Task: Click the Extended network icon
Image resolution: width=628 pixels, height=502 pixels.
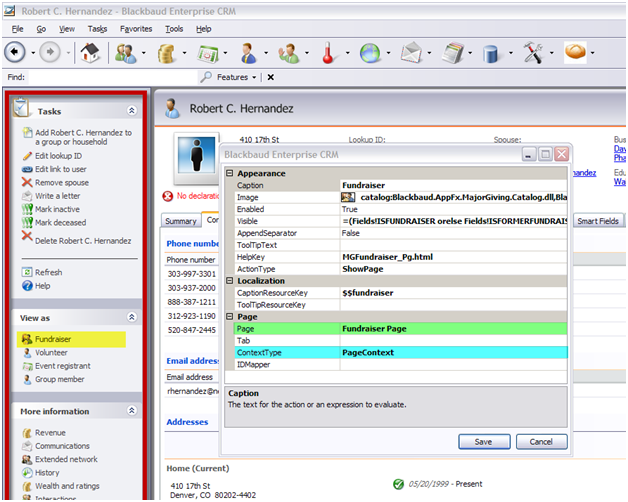Action: [27, 459]
